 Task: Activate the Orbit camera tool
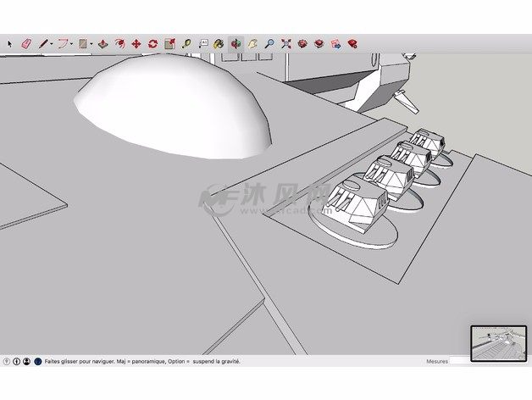coord(236,42)
